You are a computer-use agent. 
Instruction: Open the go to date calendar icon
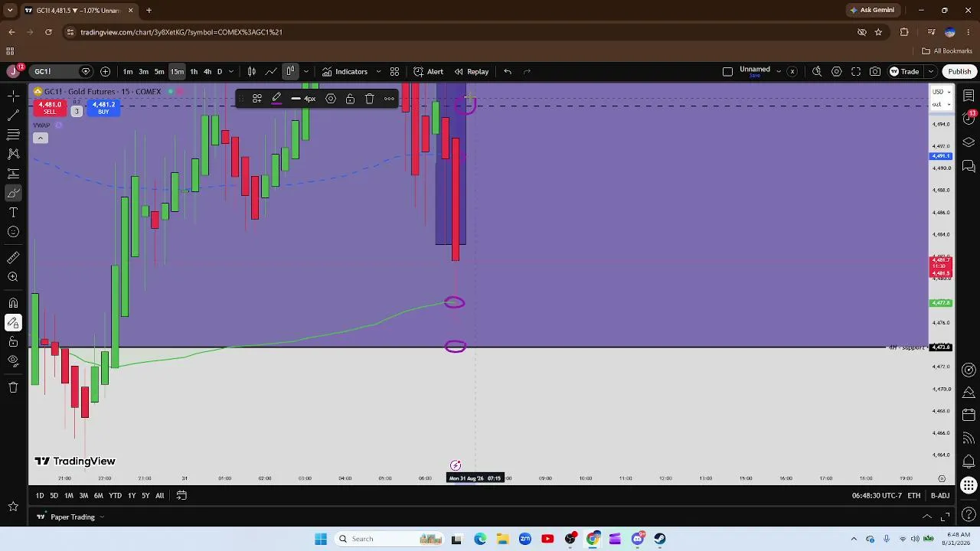pyautogui.click(x=181, y=495)
